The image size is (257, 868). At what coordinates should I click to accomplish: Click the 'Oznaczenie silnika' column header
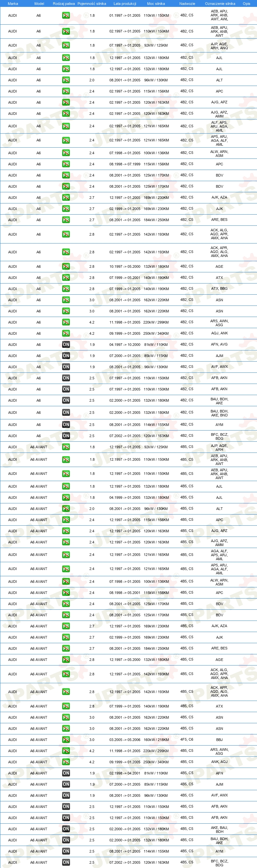[220, 4]
